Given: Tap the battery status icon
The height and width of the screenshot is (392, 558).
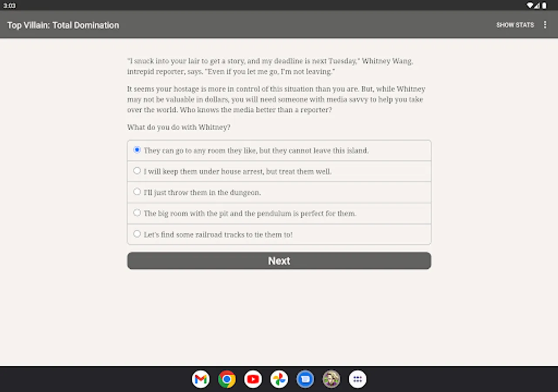Looking at the screenshot, I should tap(544, 6).
